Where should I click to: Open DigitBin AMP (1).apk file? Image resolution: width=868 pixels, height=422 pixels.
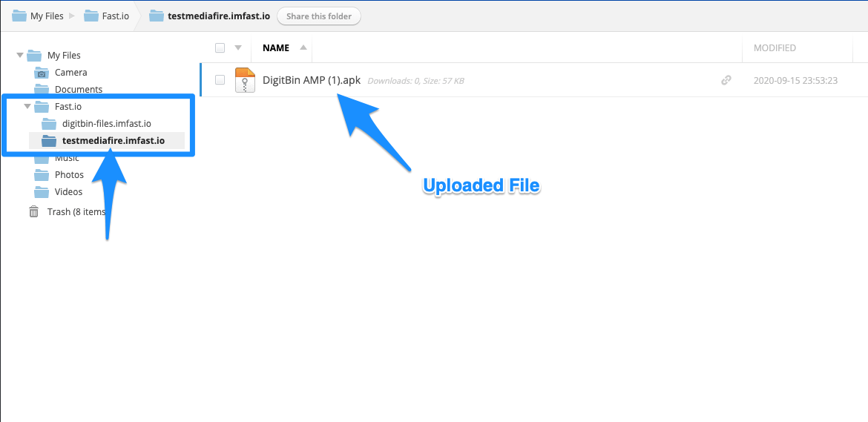[x=312, y=80]
